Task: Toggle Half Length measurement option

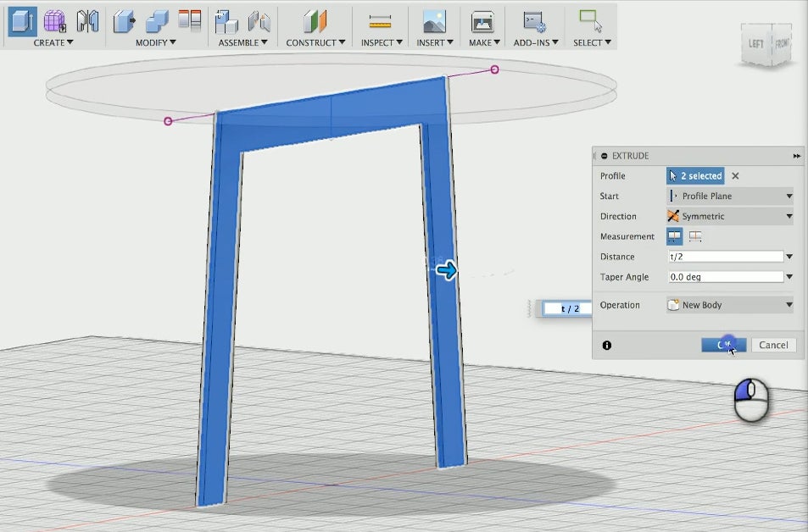Action: [x=675, y=236]
